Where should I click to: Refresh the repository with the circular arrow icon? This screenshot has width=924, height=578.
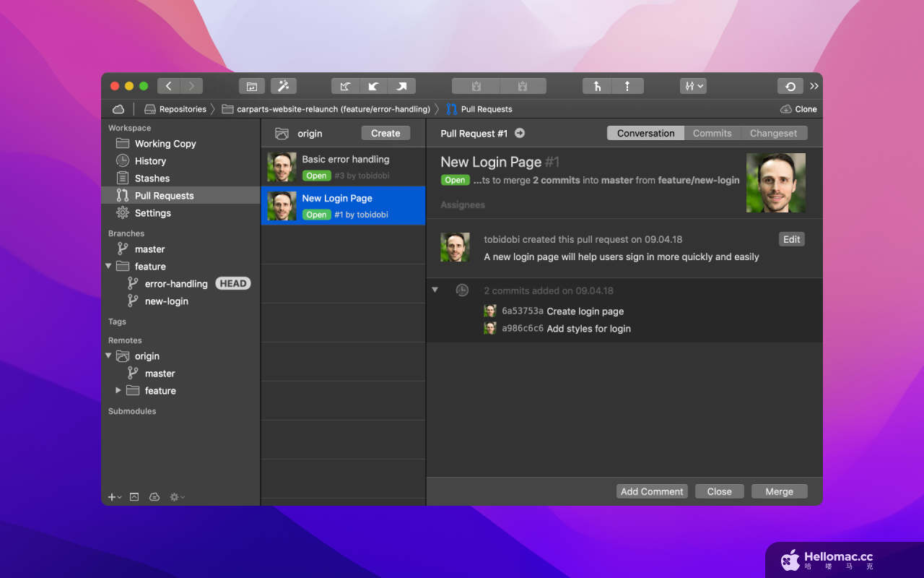pos(790,86)
